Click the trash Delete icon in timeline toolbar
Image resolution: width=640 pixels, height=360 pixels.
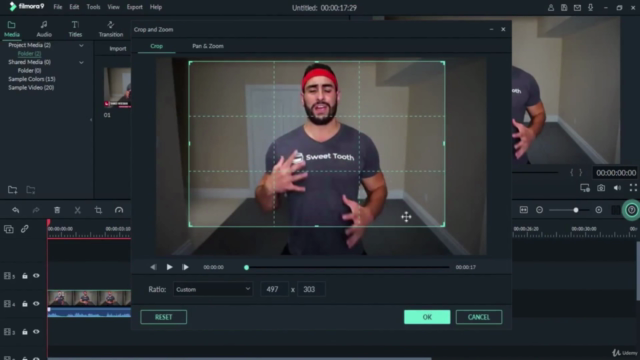(57, 210)
